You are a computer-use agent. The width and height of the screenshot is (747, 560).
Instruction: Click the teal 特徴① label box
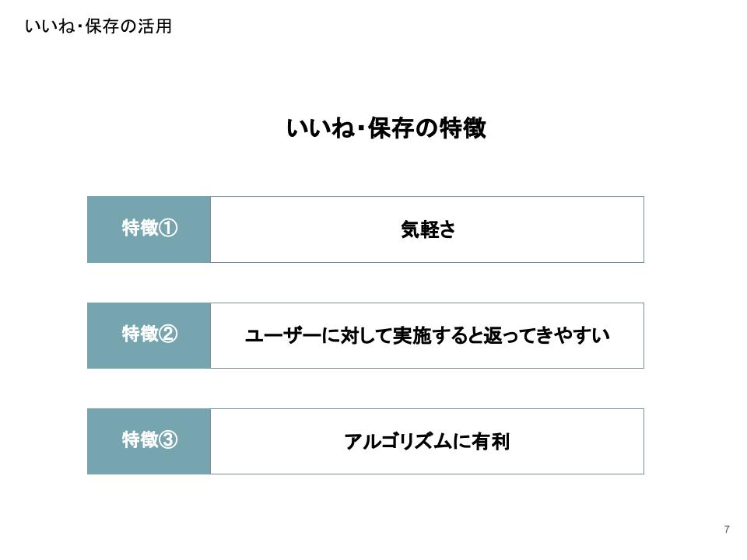tap(149, 229)
